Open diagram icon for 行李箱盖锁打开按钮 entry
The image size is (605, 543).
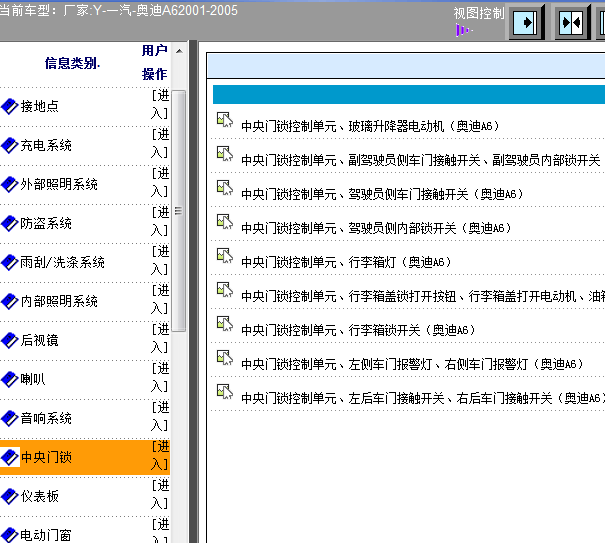(x=225, y=290)
